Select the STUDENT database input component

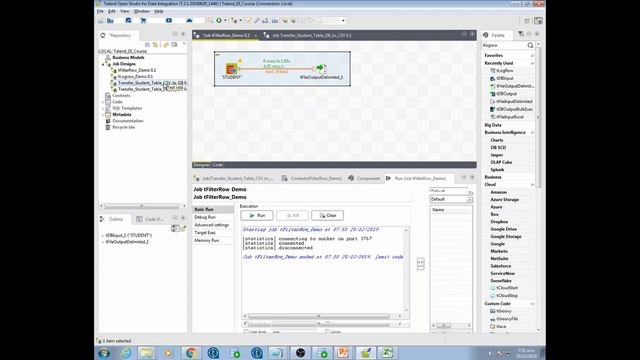pos(232,69)
